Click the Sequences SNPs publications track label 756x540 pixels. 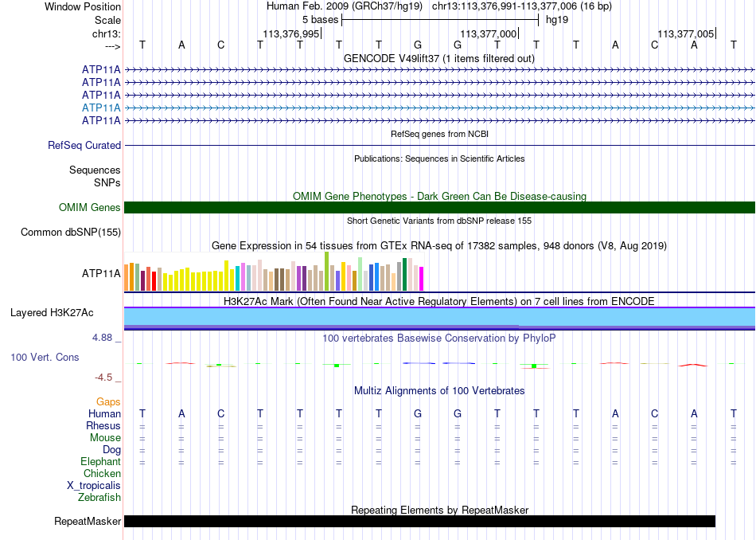click(95, 176)
